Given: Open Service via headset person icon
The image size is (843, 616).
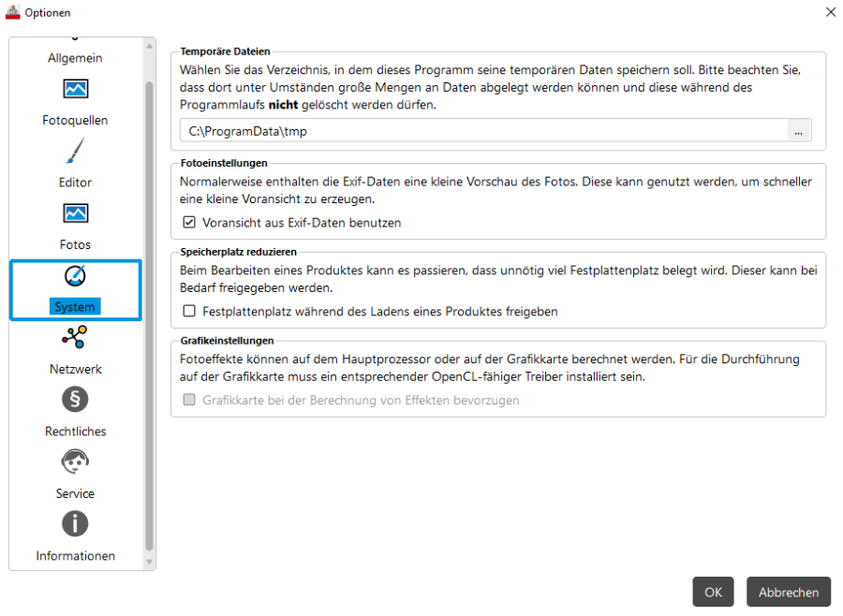Looking at the screenshot, I should coord(75,462).
